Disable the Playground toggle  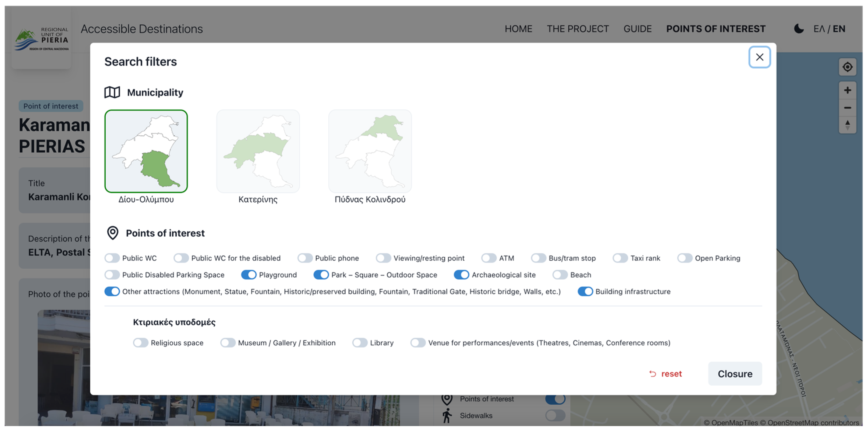(249, 275)
